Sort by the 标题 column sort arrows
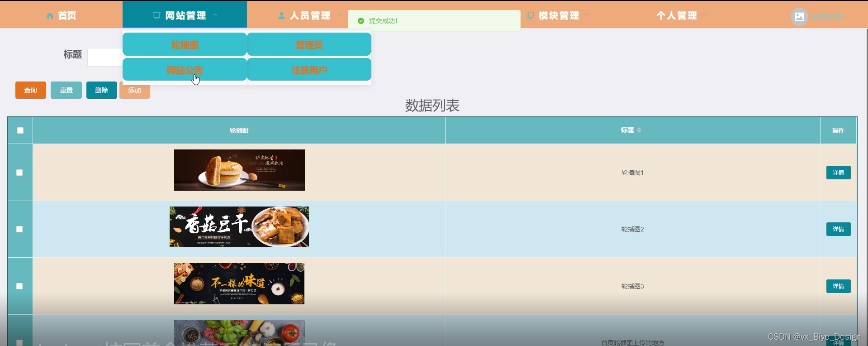 click(639, 130)
